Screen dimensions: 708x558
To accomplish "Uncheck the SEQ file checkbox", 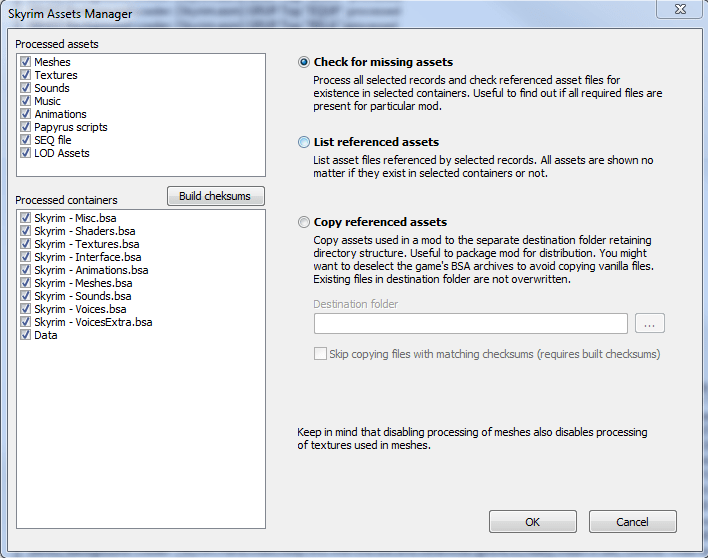I will 26,140.
